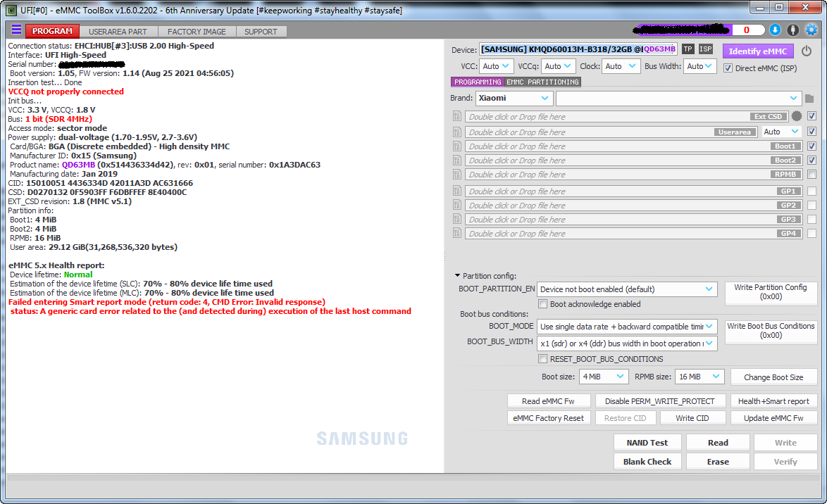
Task: Enable the GP1 row checkbox
Action: pos(812,191)
